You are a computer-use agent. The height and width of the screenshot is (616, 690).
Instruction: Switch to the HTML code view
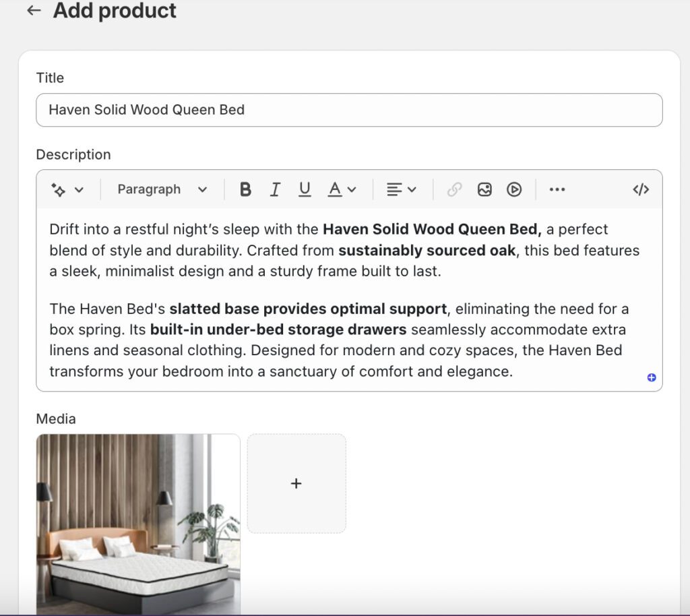coord(641,190)
